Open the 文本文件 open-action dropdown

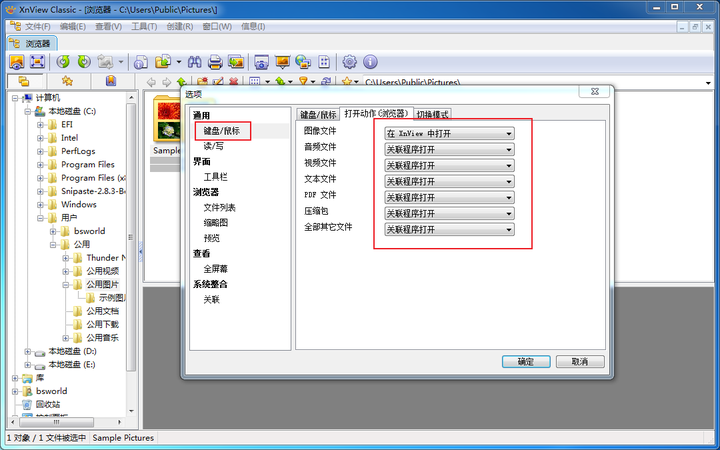click(449, 182)
